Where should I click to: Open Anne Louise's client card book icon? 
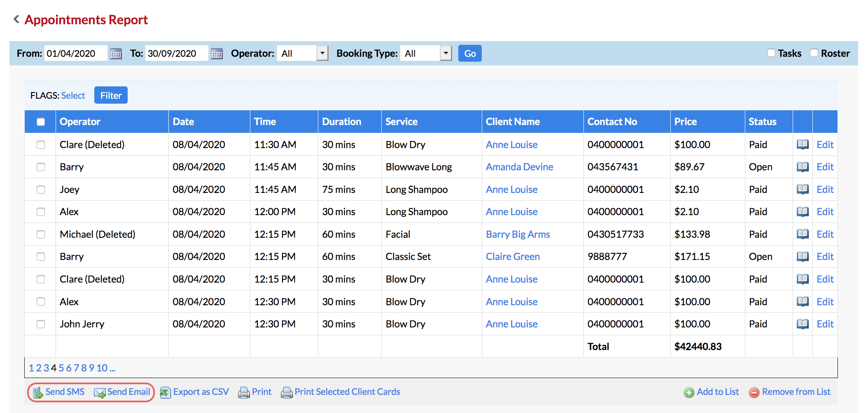tap(803, 144)
